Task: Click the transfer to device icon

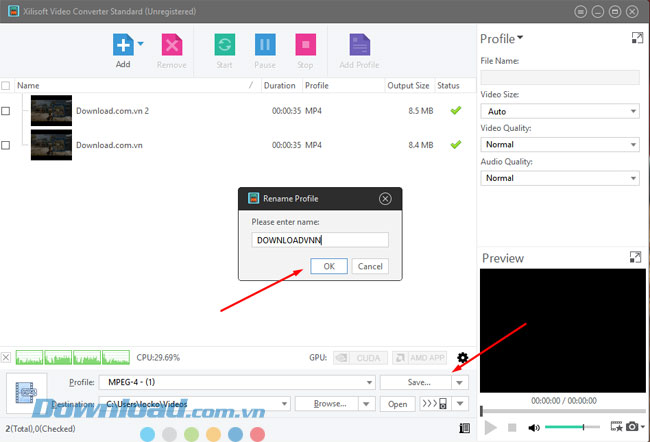Action: pyautogui.click(x=434, y=403)
